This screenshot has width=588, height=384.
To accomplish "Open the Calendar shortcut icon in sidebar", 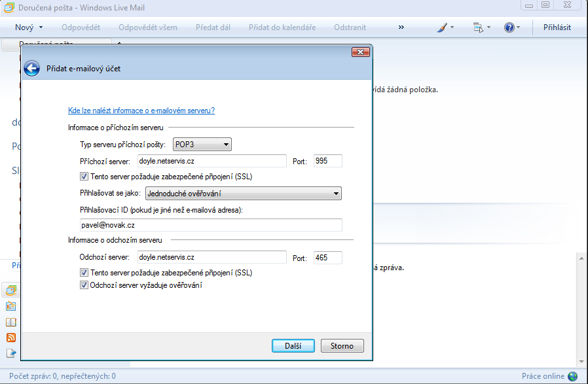I will click(11, 306).
